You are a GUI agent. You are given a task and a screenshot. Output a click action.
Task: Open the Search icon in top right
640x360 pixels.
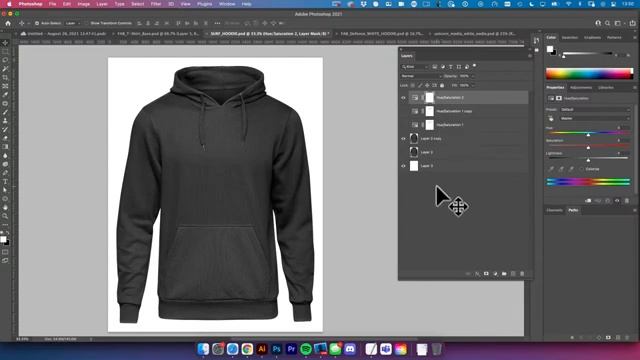click(607, 23)
